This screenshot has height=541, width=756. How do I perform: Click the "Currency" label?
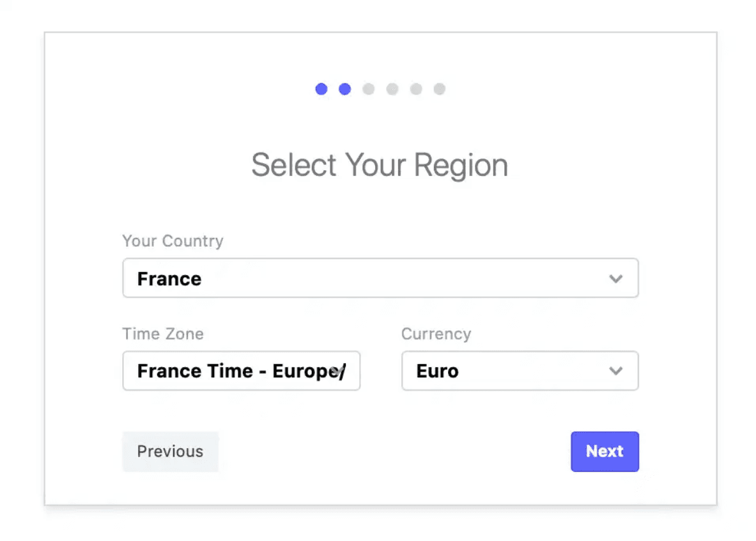coord(436,334)
